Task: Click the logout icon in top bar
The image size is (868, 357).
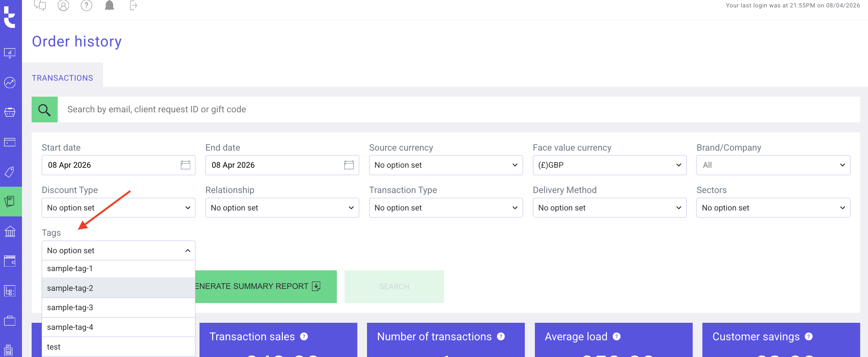Action: coord(133,6)
